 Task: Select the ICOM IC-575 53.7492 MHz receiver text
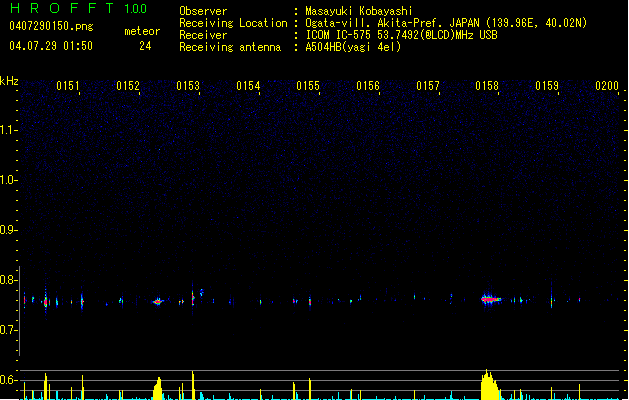[401, 35]
